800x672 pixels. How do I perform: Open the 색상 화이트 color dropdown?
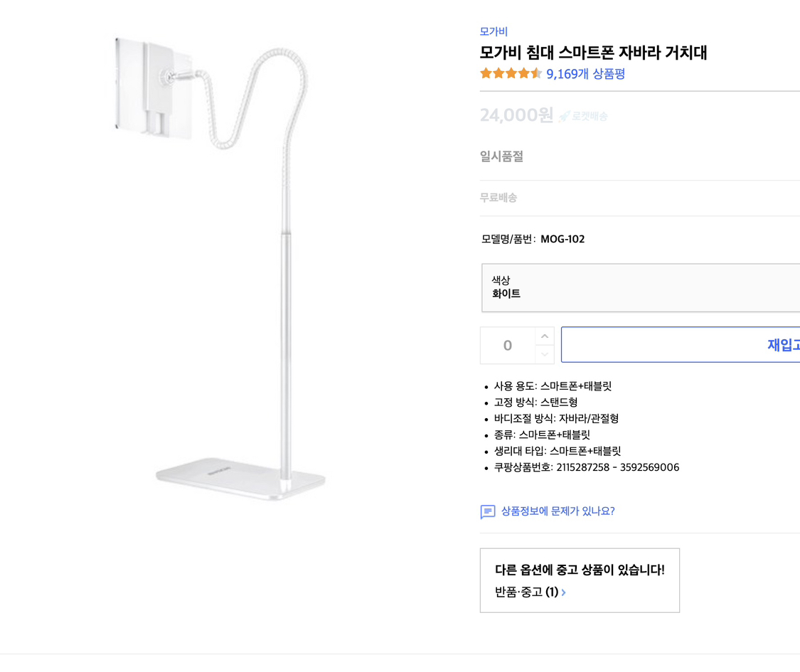(x=640, y=287)
